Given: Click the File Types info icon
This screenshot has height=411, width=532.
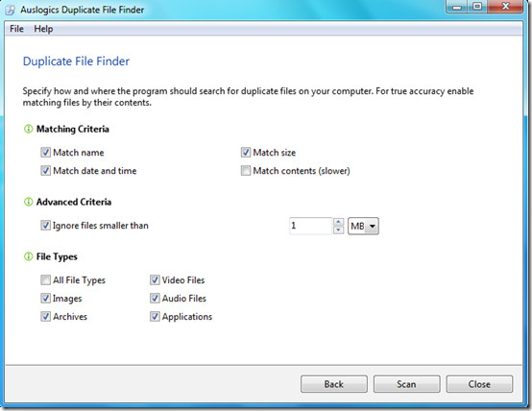Looking at the screenshot, I should [x=28, y=256].
